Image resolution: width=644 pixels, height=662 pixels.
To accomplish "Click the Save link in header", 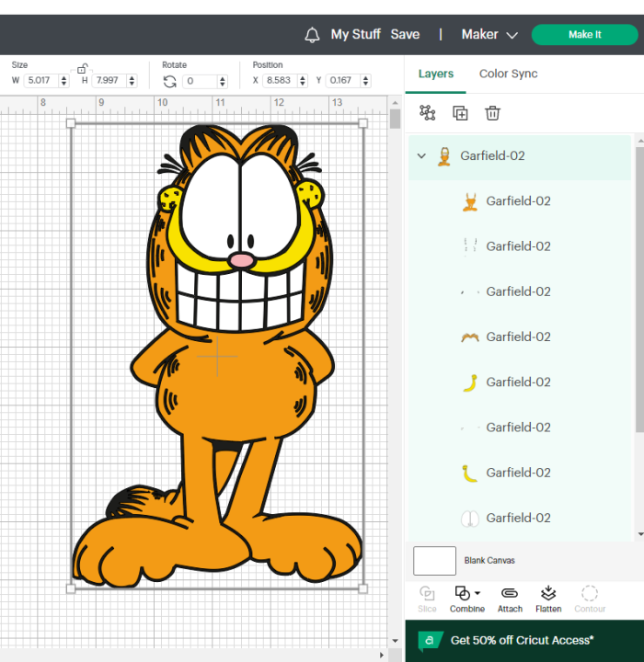I will [405, 34].
